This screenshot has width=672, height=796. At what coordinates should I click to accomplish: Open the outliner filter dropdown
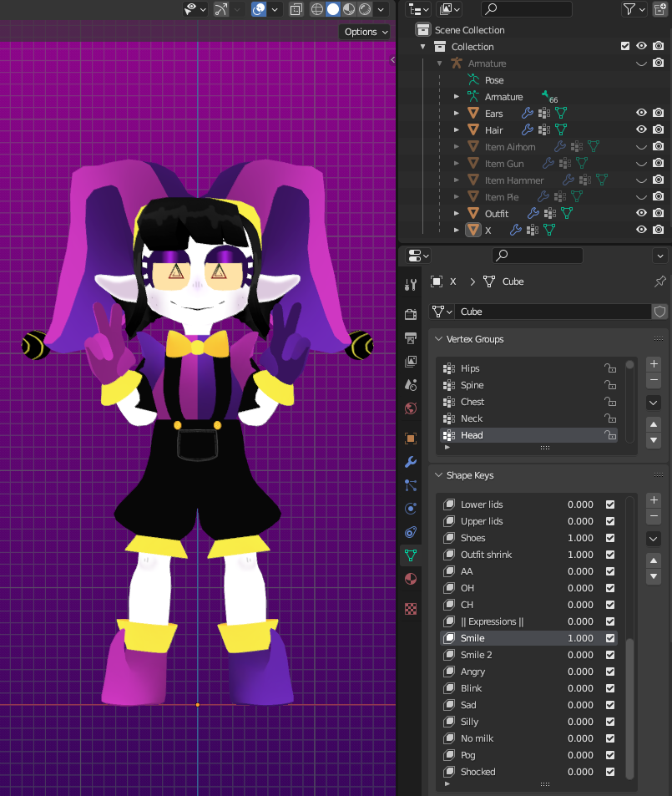tap(634, 9)
